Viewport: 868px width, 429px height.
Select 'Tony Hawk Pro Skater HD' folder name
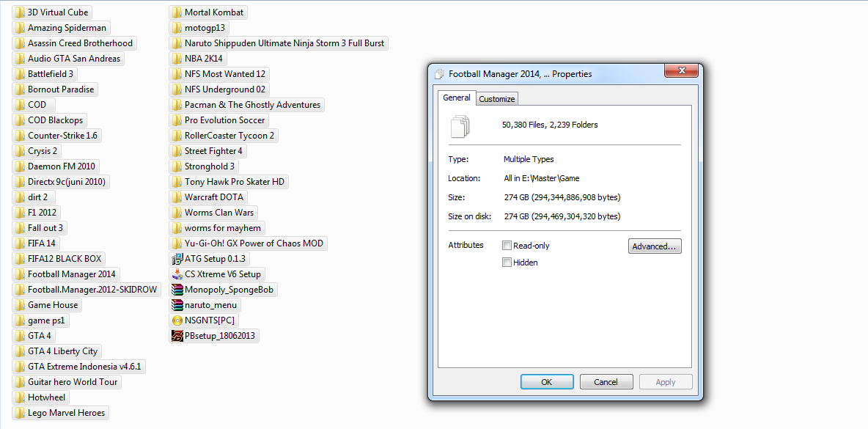[x=234, y=182]
